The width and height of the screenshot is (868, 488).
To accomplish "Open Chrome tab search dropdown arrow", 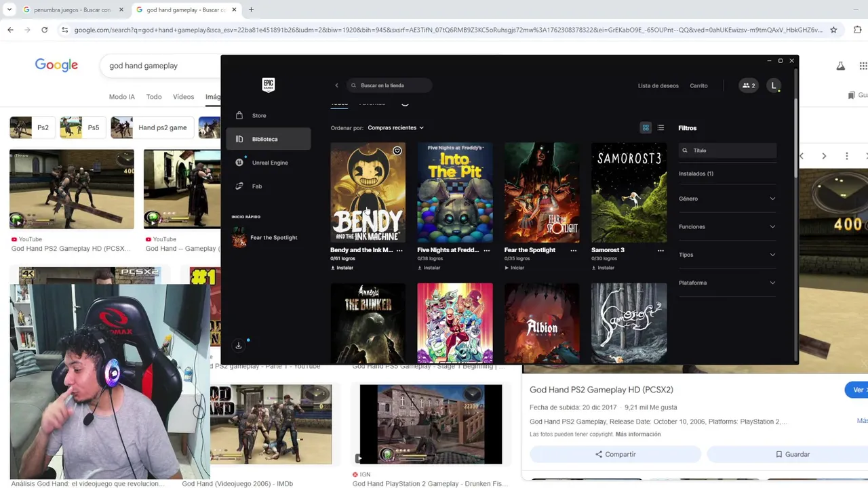I will tap(9, 10).
